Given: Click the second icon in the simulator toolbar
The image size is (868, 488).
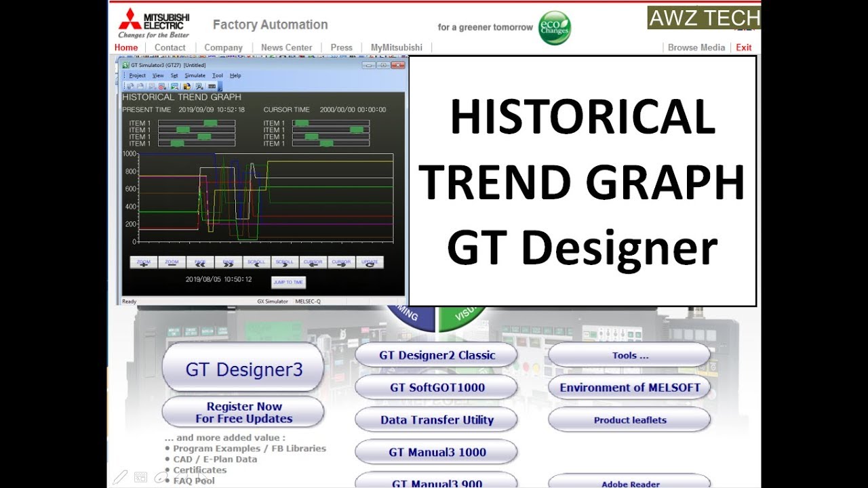Looking at the screenshot, I should pyautogui.click(x=140, y=86).
